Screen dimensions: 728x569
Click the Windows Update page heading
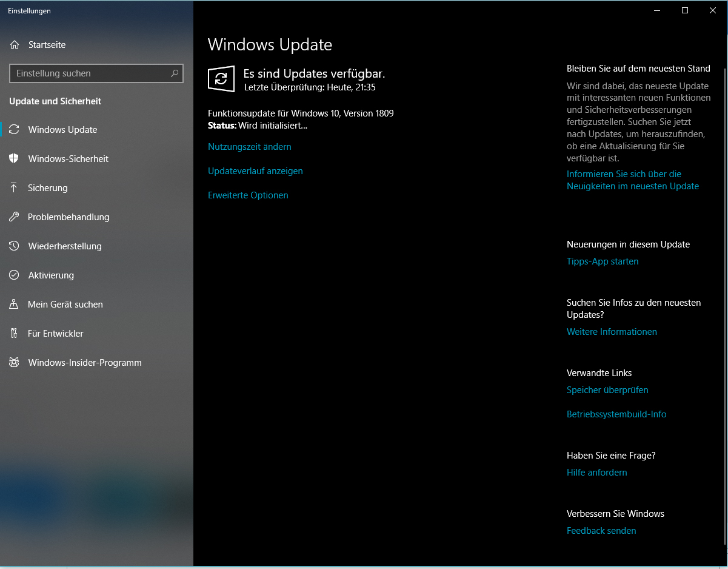270,45
